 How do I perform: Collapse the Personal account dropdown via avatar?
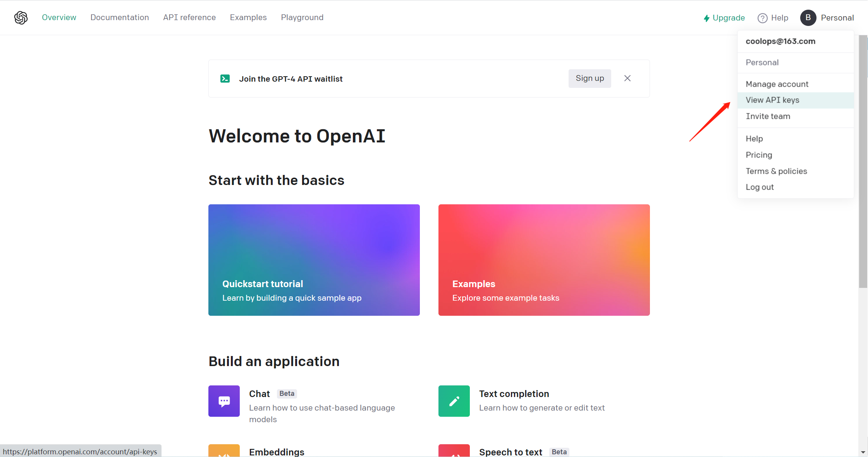808,18
